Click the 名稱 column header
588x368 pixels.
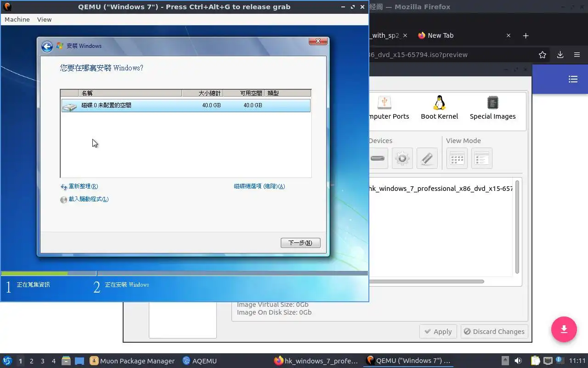click(130, 93)
